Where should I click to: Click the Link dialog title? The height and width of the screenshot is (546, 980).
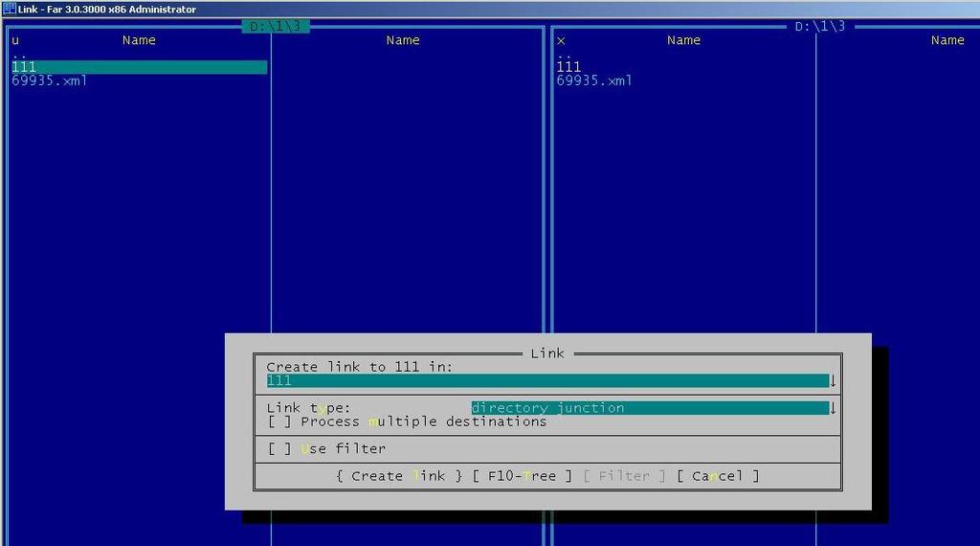(x=547, y=353)
